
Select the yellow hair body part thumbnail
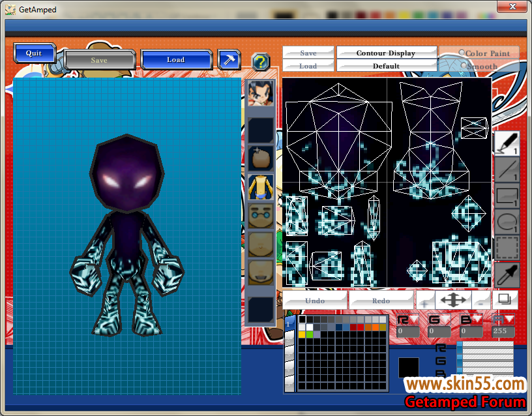tap(260, 187)
